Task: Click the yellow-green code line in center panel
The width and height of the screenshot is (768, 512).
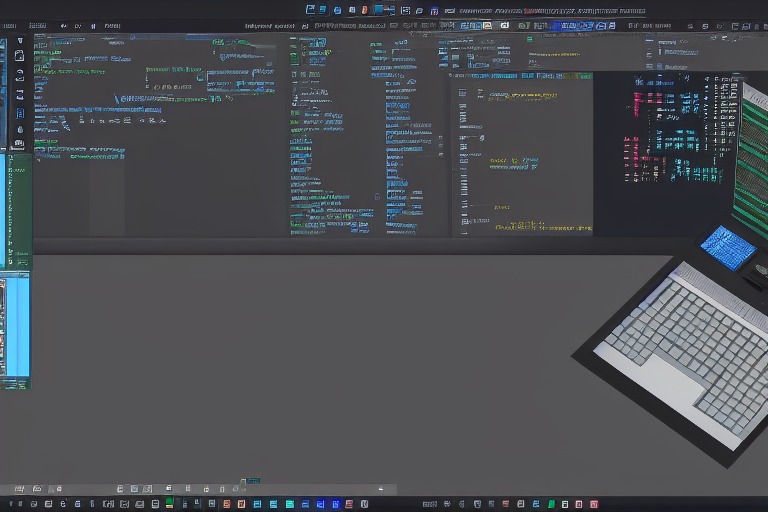Action: (510, 162)
